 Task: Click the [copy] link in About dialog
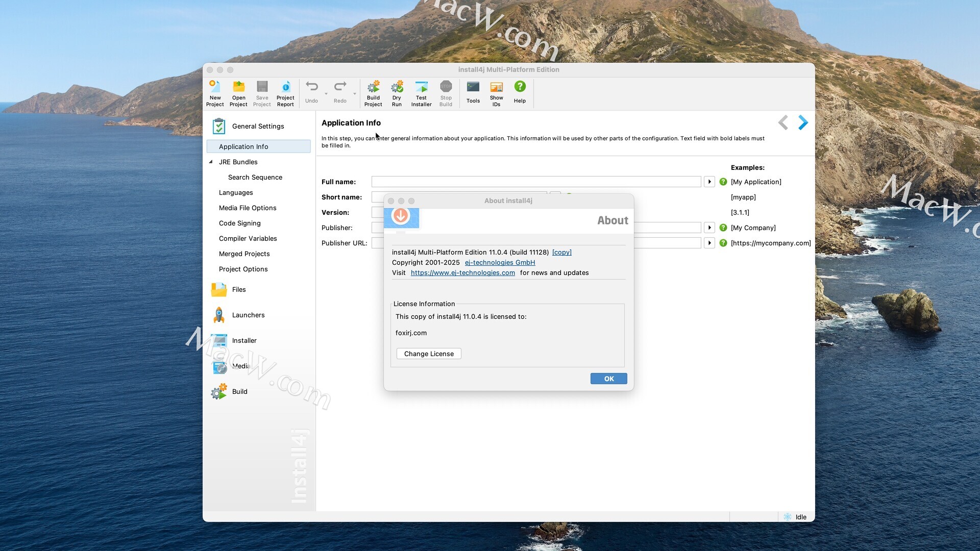coord(562,252)
